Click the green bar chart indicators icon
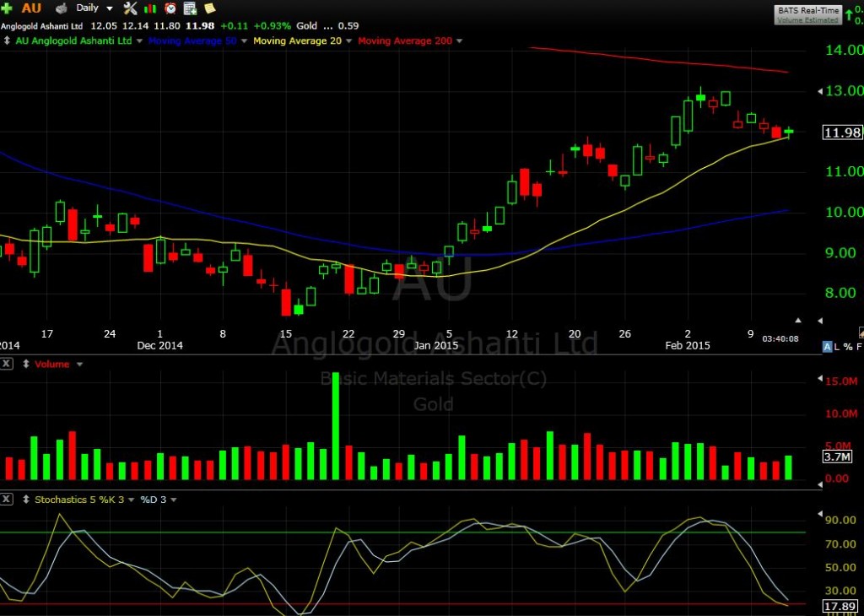 tap(150, 8)
